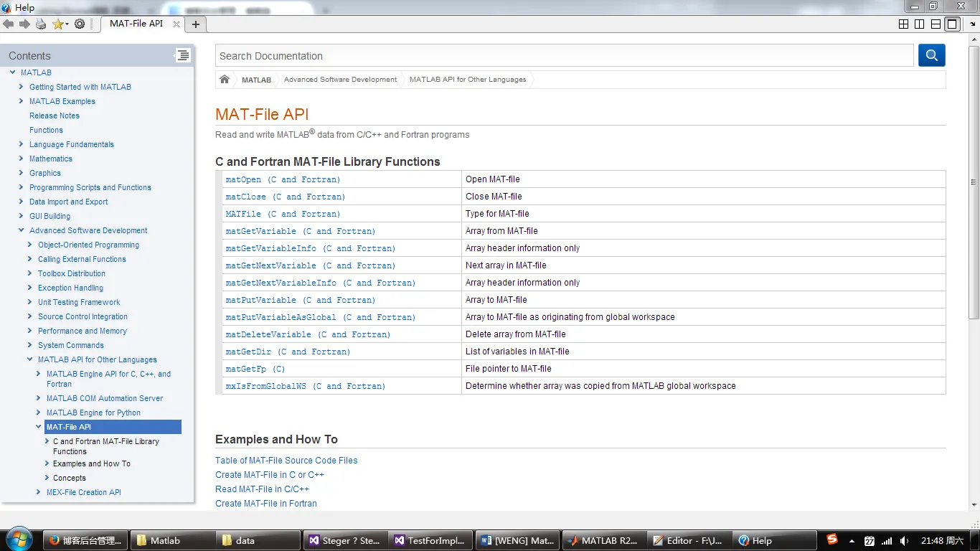Collapse the MAT-File API tree node
The height and width of the screenshot is (551, 980).
(39, 427)
